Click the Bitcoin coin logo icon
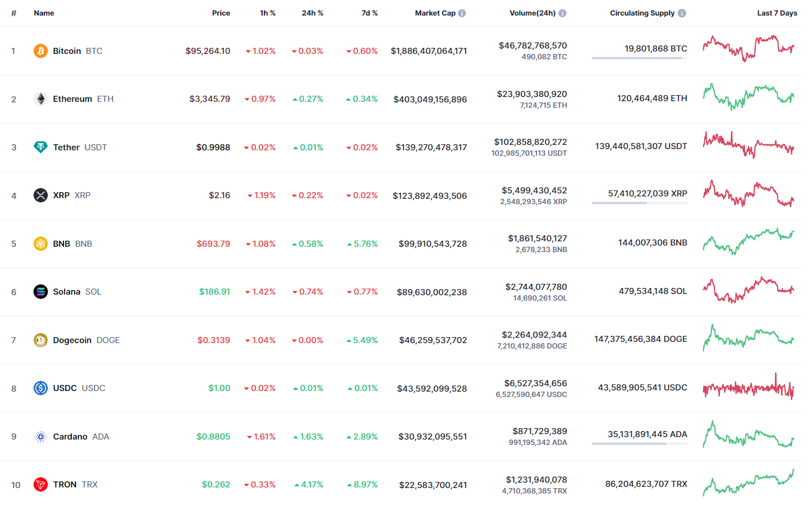 [x=41, y=51]
